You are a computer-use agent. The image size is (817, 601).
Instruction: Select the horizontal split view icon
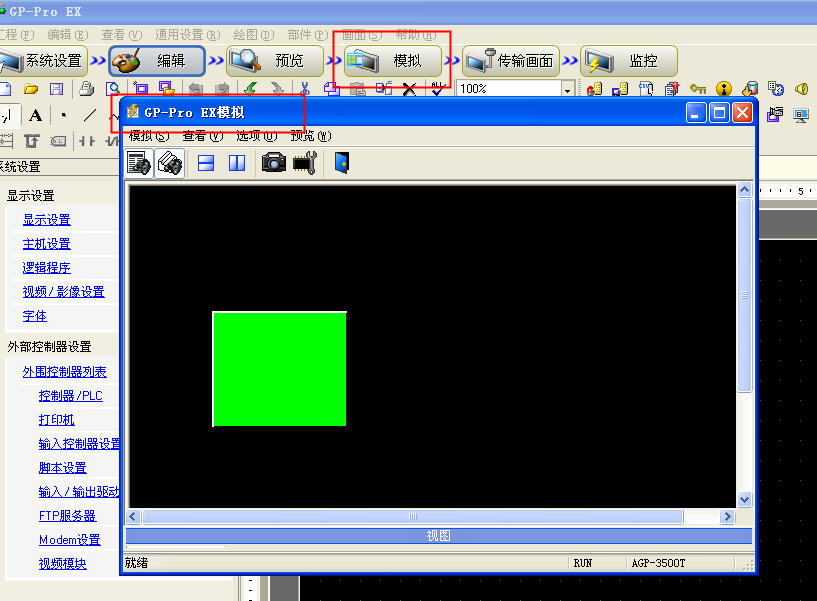pos(206,163)
